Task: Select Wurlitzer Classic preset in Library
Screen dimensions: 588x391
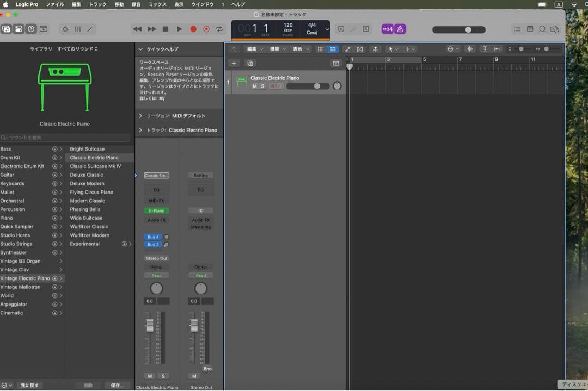Action: click(89, 227)
